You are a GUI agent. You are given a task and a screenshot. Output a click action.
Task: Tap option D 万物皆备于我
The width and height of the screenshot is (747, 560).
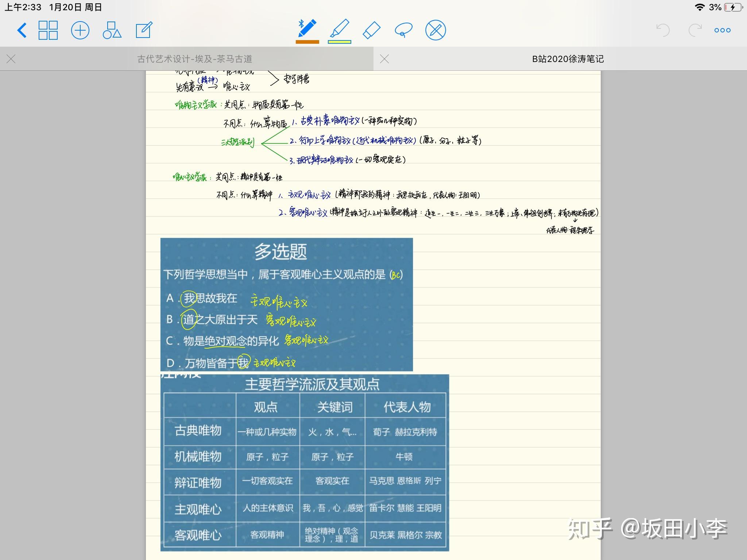pyautogui.click(x=207, y=363)
